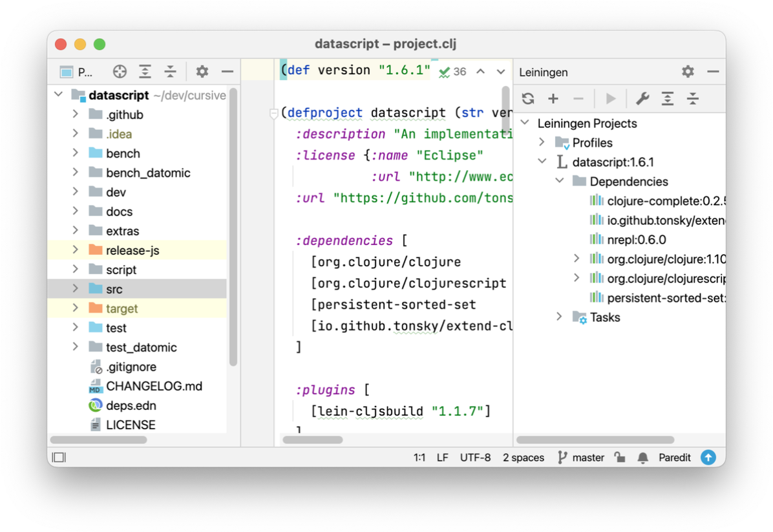Expand the bench folder
Viewport: 773px width, 532px height.
click(x=76, y=153)
